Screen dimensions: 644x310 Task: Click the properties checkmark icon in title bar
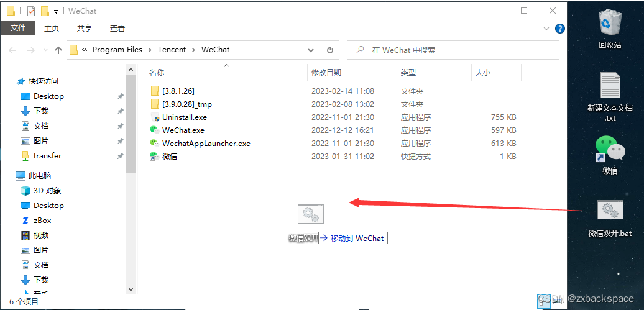point(31,11)
